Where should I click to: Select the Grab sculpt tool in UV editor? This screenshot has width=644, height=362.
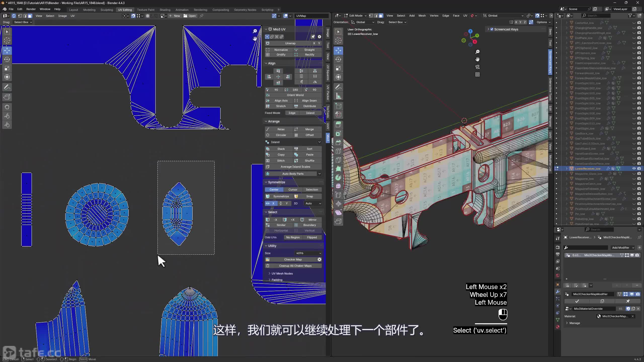[x=7, y=107]
